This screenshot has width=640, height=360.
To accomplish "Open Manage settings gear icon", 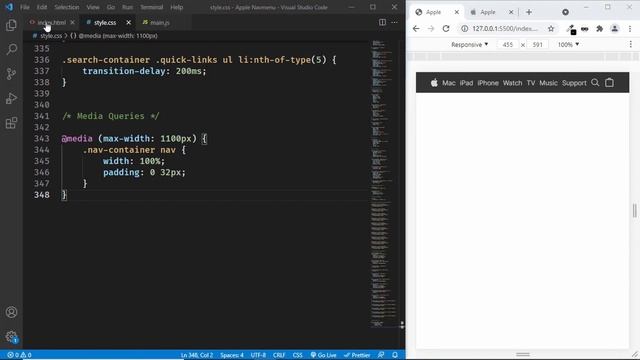I will (11, 337).
